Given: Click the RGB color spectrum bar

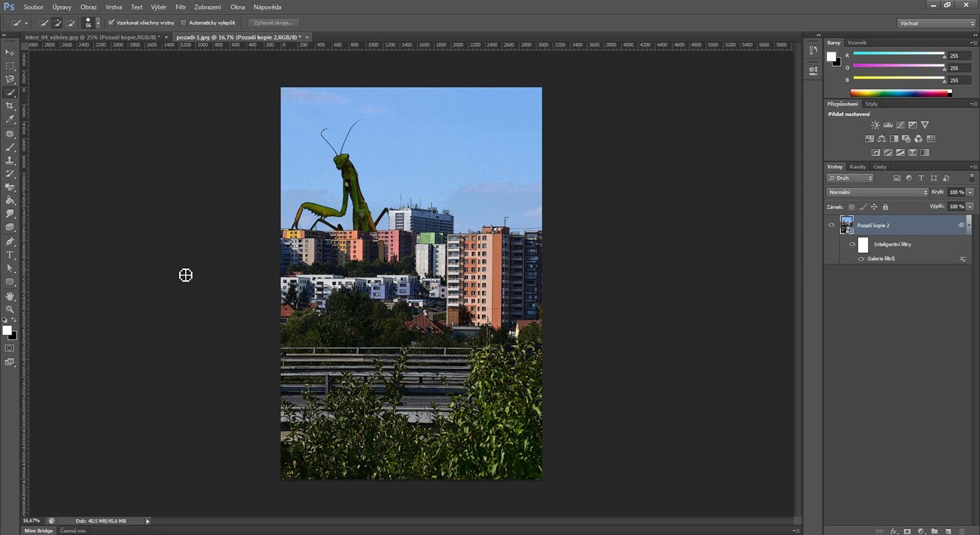Looking at the screenshot, I should click(900, 93).
